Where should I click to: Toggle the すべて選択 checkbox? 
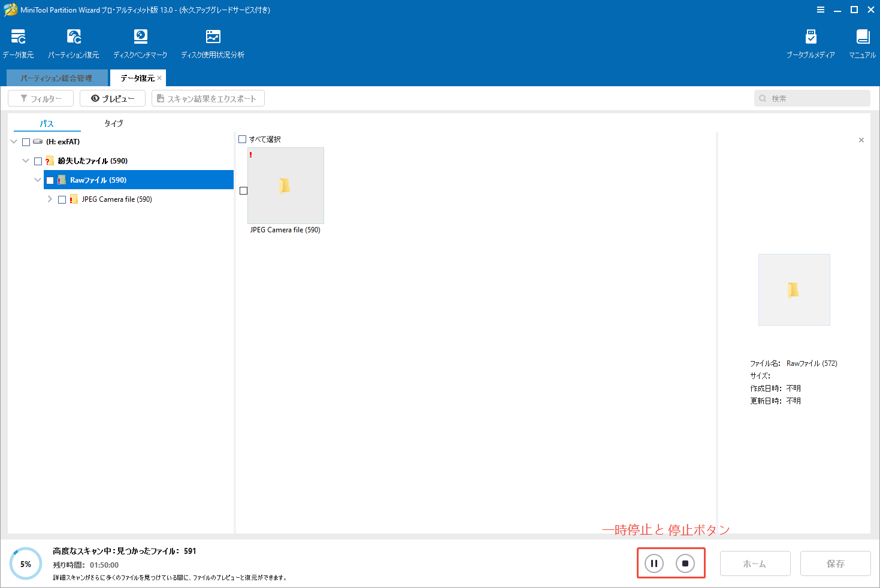pyautogui.click(x=243, y=138)
